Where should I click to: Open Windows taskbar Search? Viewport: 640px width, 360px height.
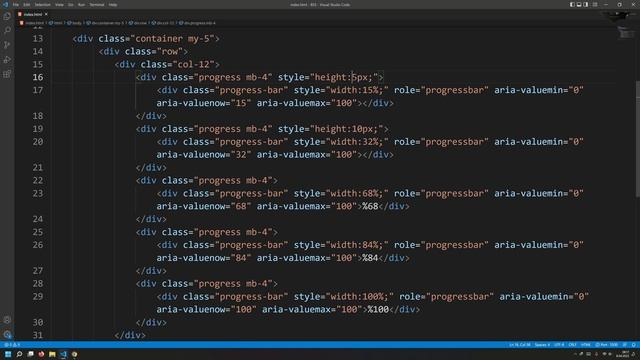click(x=19, y=354)
